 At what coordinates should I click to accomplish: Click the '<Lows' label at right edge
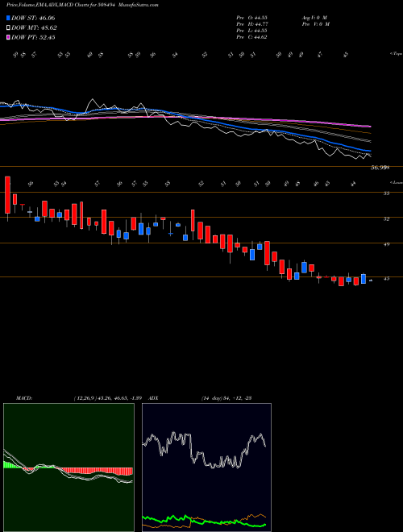[x=396, y=182]
